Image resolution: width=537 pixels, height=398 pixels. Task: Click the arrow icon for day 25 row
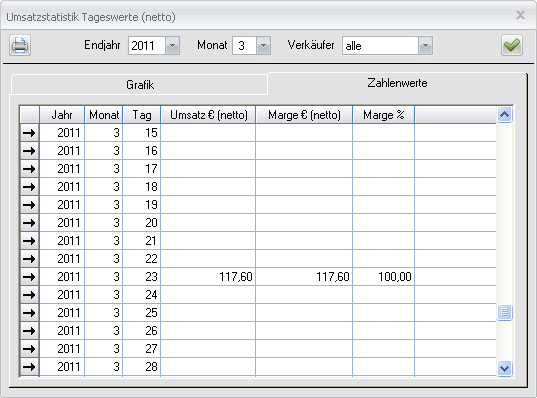29,313
